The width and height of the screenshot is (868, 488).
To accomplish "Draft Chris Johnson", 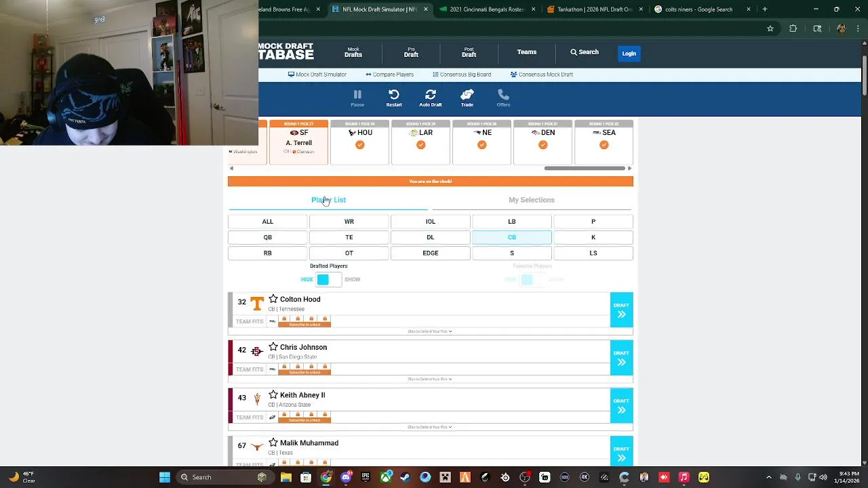I will (621, 357).
